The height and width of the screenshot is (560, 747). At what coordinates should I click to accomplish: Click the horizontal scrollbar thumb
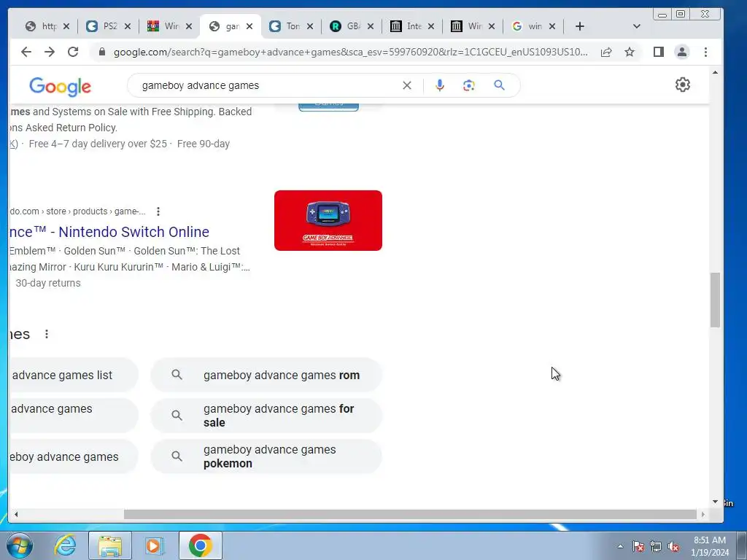click(x=410, y=514)
